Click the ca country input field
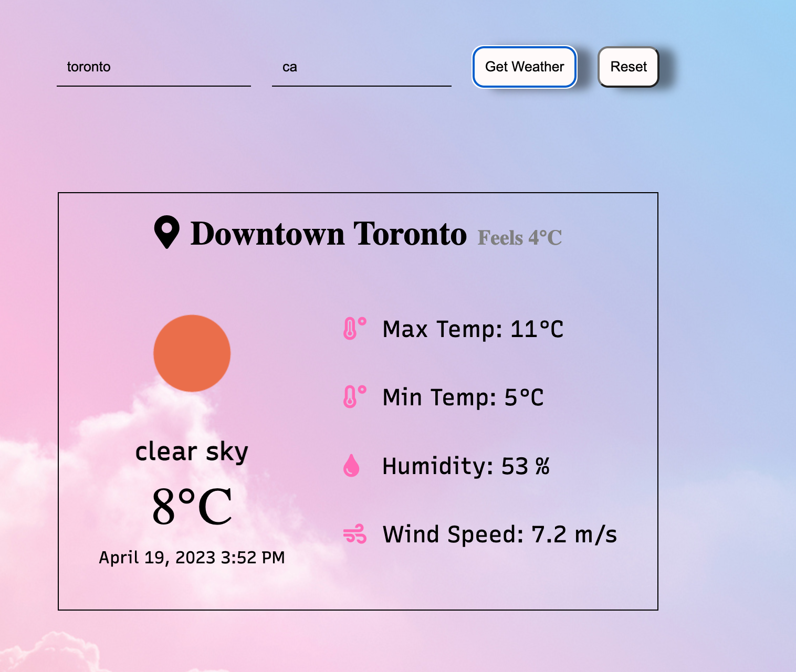796x672 pixels. tap(361, 67)
